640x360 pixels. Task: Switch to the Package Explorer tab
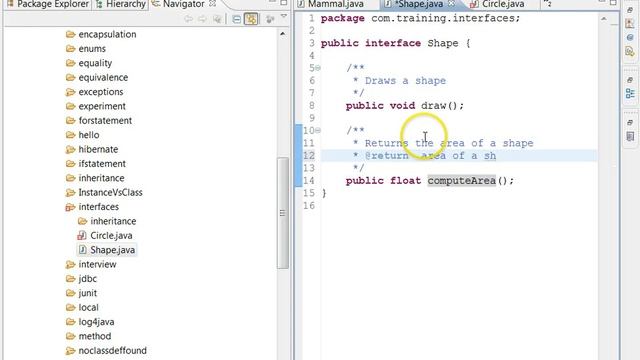48,4
